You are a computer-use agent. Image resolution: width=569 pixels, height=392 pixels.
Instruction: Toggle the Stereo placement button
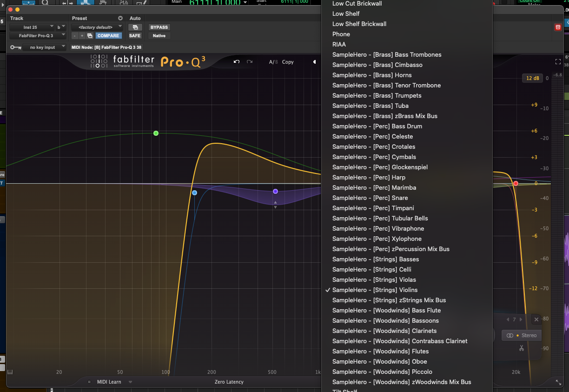coord(522,335)
